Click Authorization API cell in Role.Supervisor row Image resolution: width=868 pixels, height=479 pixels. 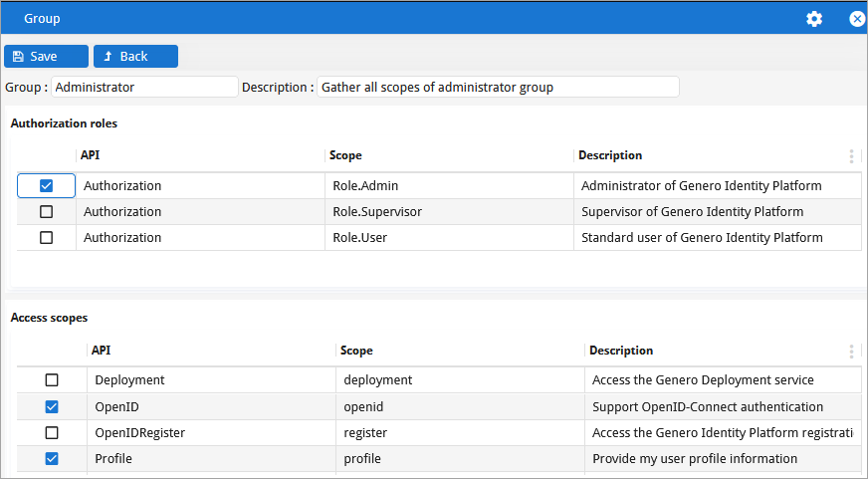point(200,211)
